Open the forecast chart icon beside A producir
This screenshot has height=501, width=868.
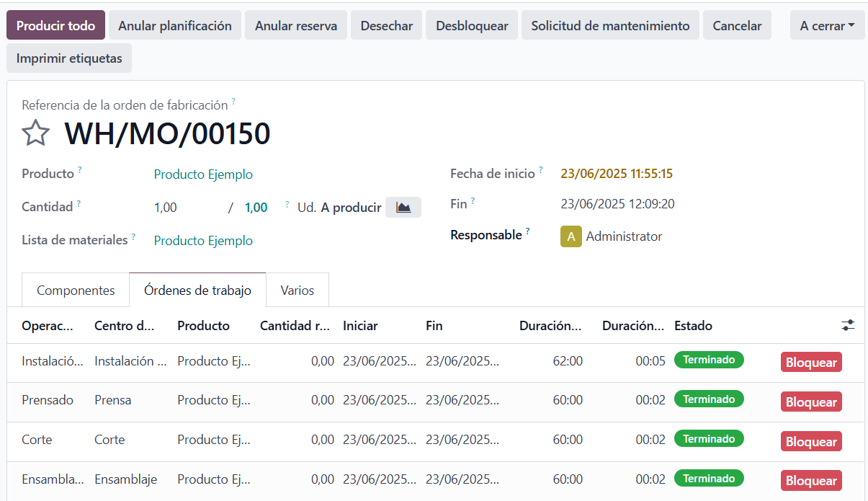(x=403, y=208)
